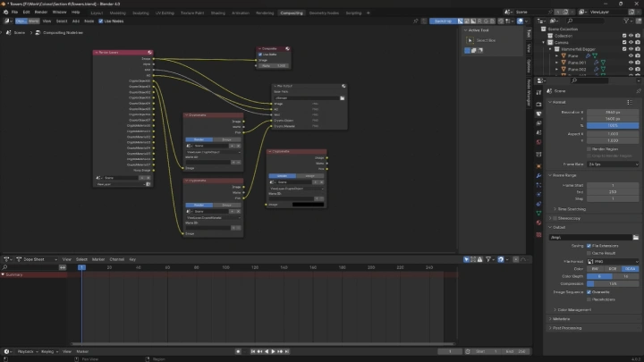Switch to the Shading workspace tab
The image size is (644, 362).
[218, 13]
